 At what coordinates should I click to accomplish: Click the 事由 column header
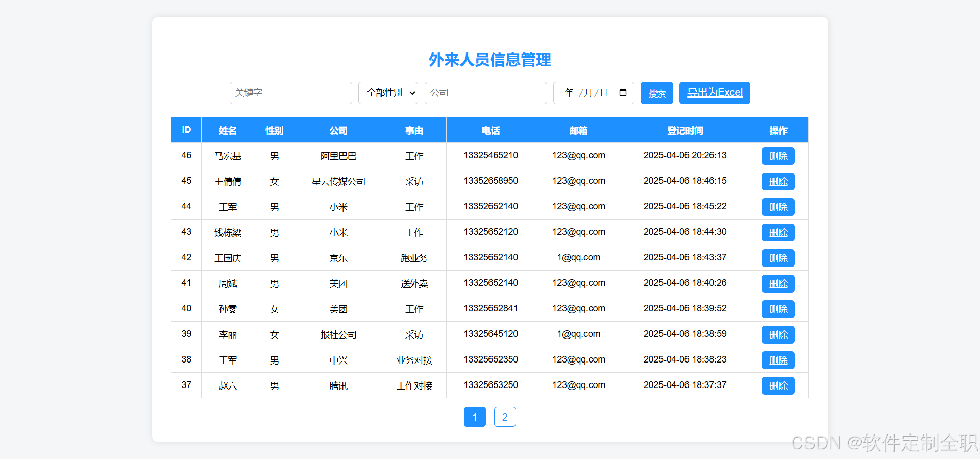pos(414,130)
